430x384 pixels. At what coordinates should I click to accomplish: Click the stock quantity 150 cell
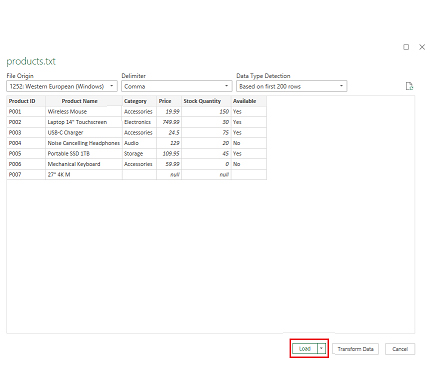tap(206, 111)
